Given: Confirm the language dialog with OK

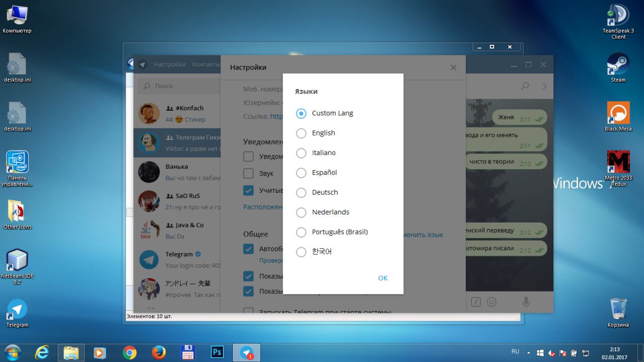Looking at the screenshot, I should [383, 278].
